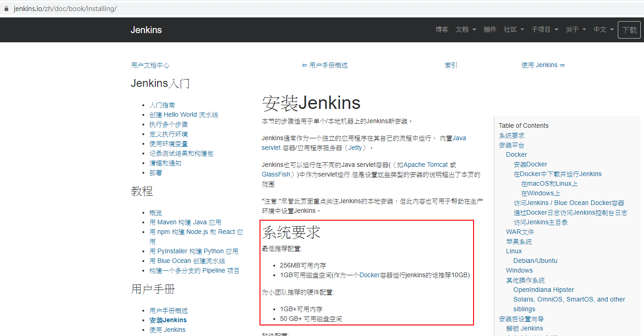Open the Jenkins home logo link
Screen dimensions: 644x336
click(x=146, y=30)
